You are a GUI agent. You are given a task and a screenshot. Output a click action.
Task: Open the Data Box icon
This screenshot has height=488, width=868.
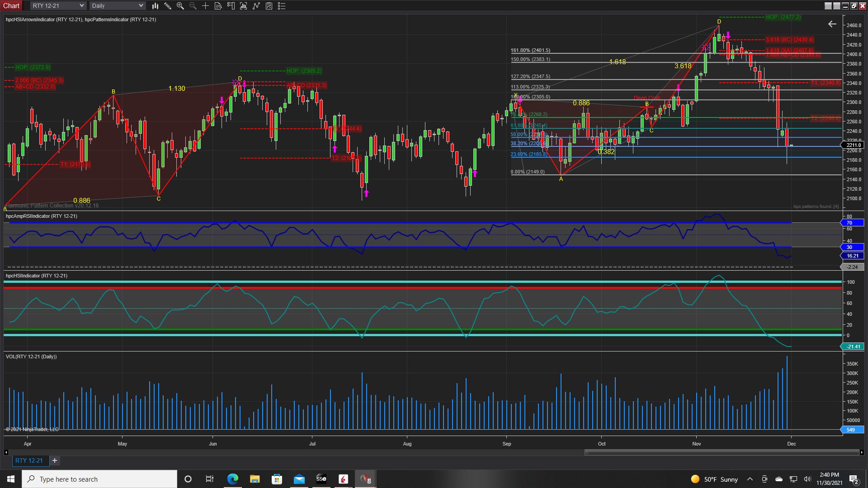[x=218, y=6]
